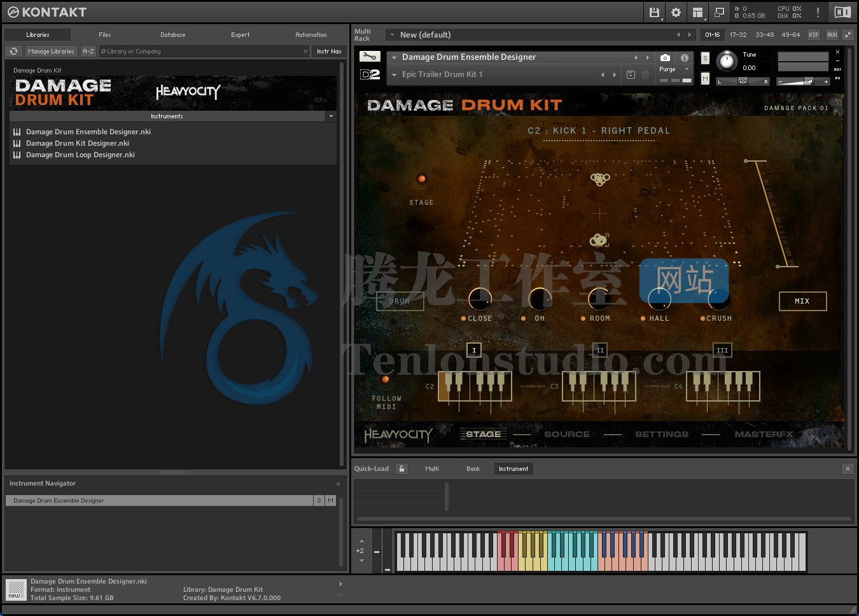Open the workspace layout icon in the header
Viewport: 859px width, 616px height.
click(697, 12)
